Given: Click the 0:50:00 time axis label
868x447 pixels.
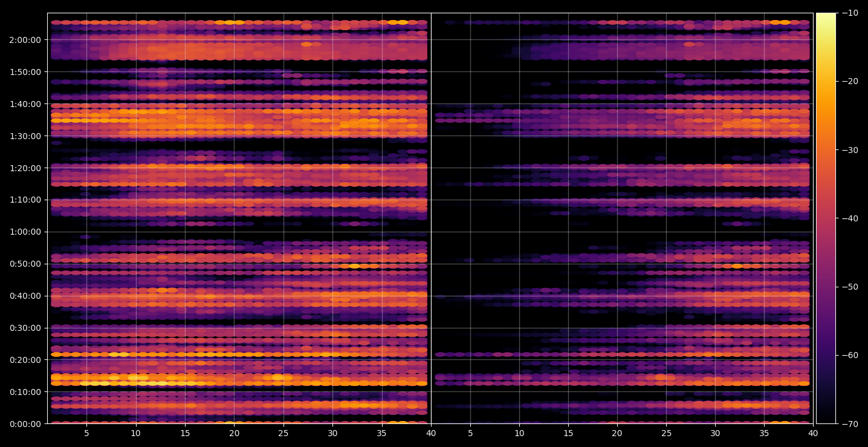Looking at the screenshot, I should (x=25, y=264).
